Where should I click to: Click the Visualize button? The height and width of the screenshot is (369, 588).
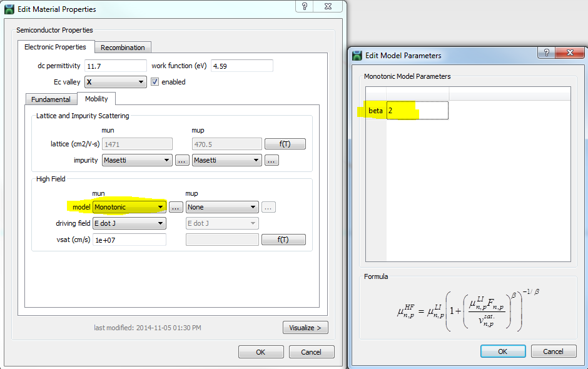pyautogui.click(x=305, y=328)
